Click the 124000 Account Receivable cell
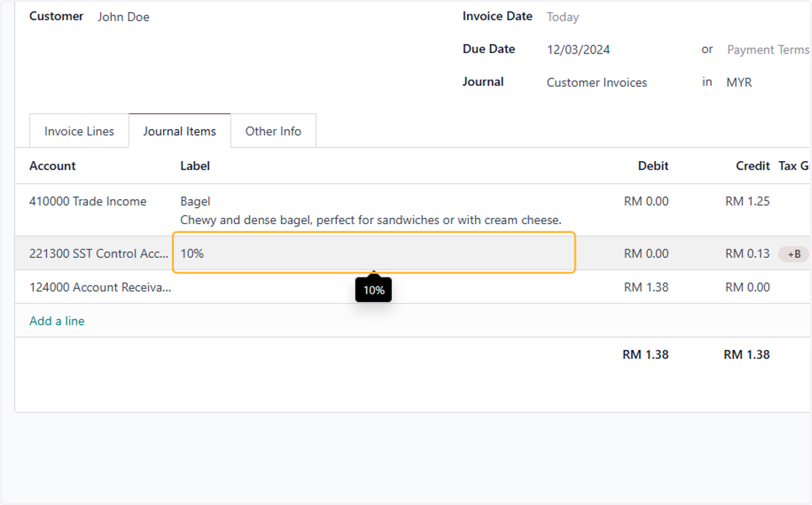 pos(100,287)
